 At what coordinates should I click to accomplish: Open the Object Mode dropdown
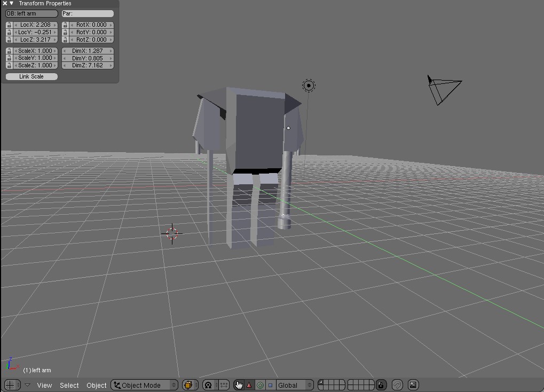[x=144, y=385]
